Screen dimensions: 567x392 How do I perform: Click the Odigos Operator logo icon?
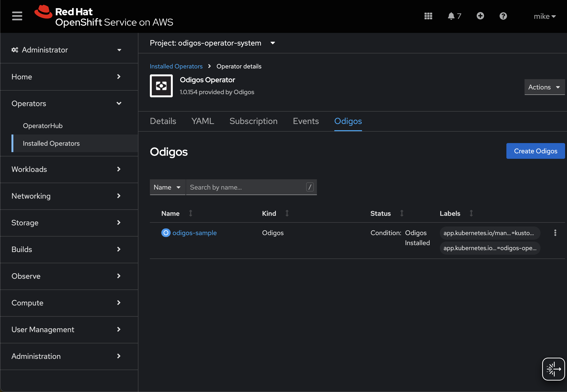coord(161,86)
